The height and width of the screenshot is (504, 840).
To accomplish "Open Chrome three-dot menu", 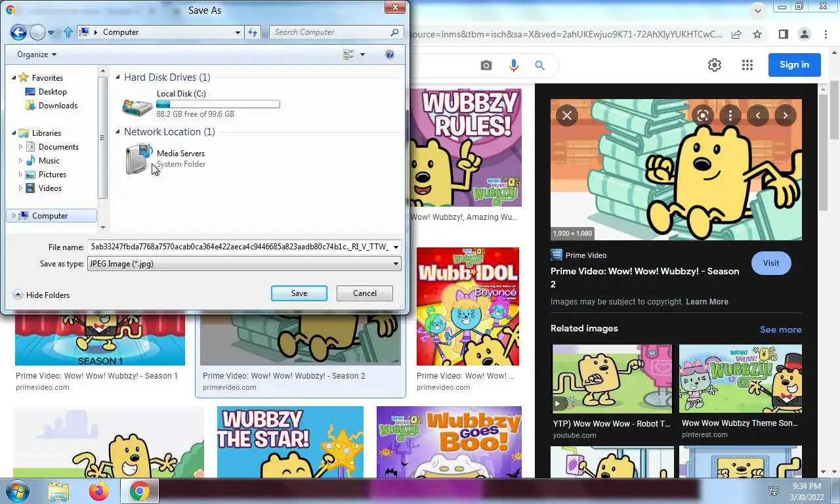I will point(825,34).
